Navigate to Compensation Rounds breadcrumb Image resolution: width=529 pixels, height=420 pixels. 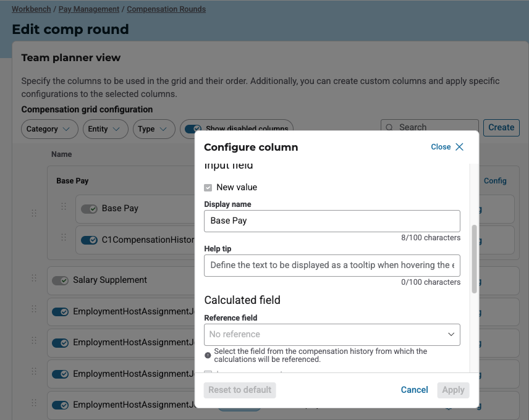click(x=166, y=9)
